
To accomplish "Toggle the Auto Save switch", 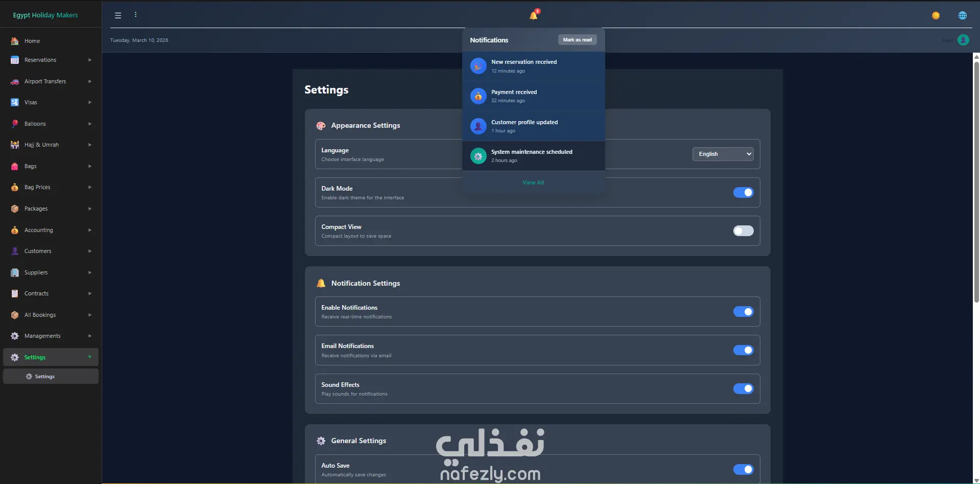I will [x=743, y=469].
